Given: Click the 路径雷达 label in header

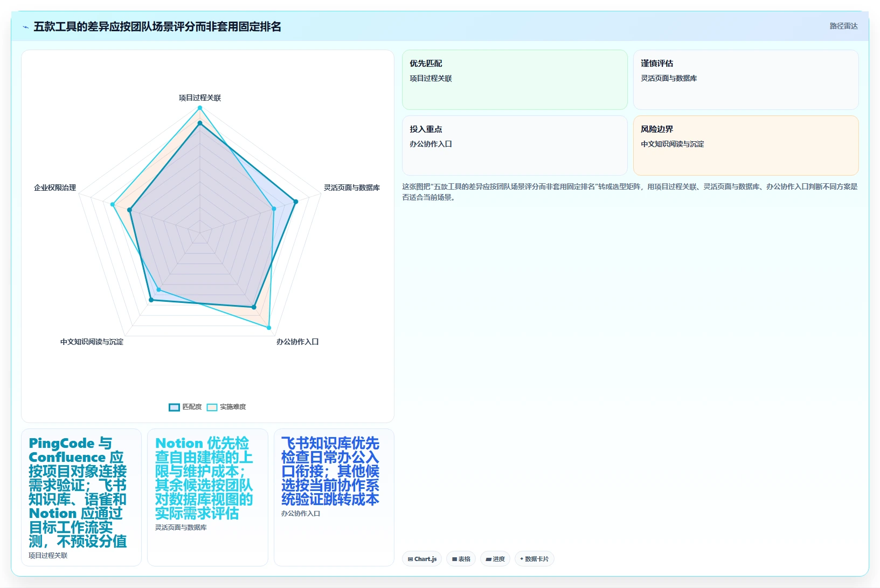Looking at the screenshot, I should tap(843, 26).
